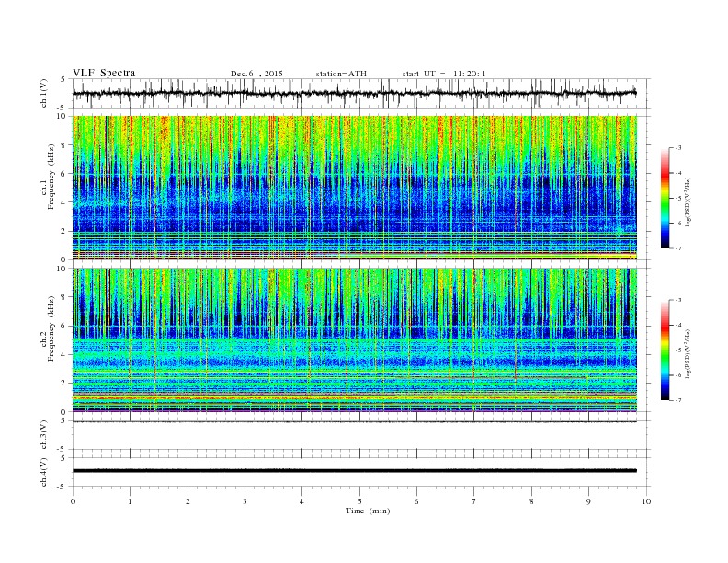728x563 pixels.
Task: Click the 'ch.1(V)' waveform axis label
Action: coord(44,93)
